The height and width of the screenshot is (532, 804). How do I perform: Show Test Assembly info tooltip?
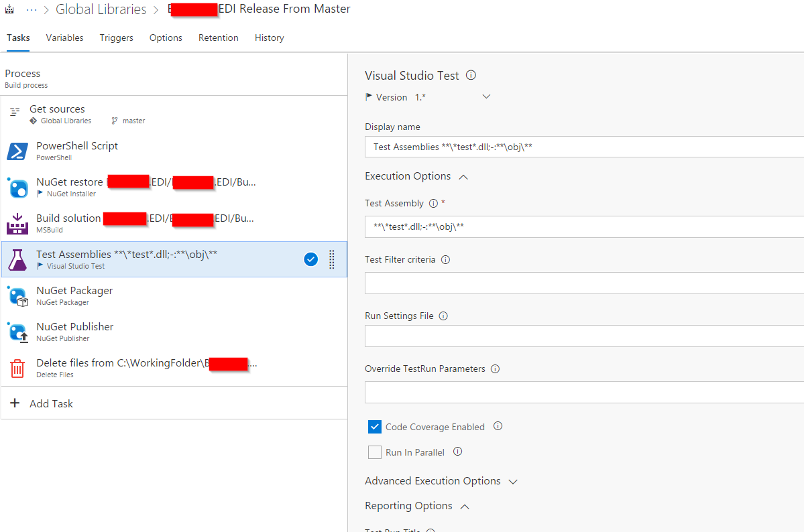(x=433, y=204)
